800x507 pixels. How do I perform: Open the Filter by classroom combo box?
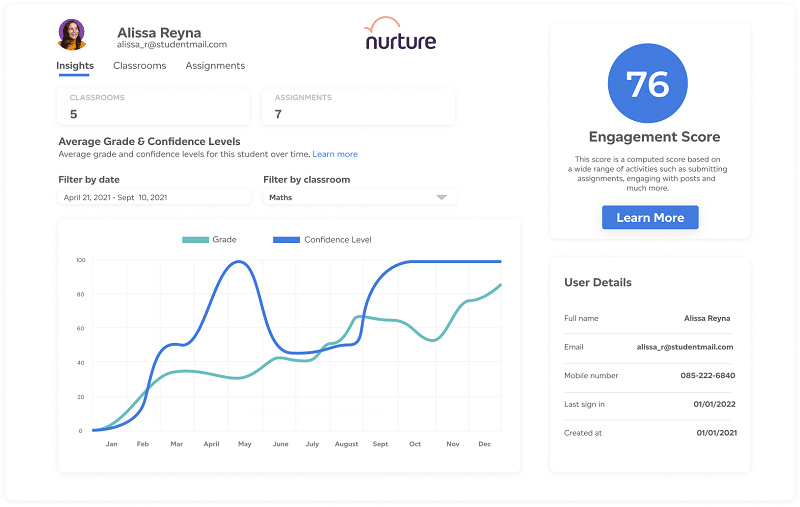(x=358, y=198)
